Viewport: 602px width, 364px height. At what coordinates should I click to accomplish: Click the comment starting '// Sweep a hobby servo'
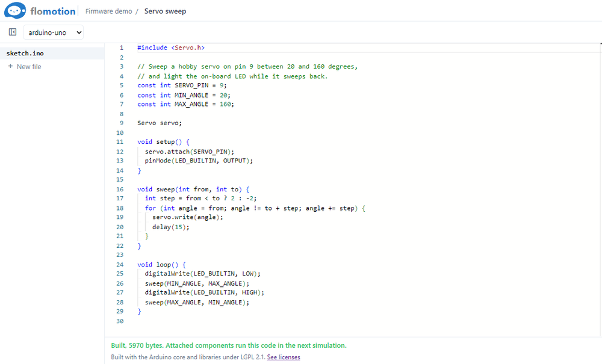[x=247, y=66]
